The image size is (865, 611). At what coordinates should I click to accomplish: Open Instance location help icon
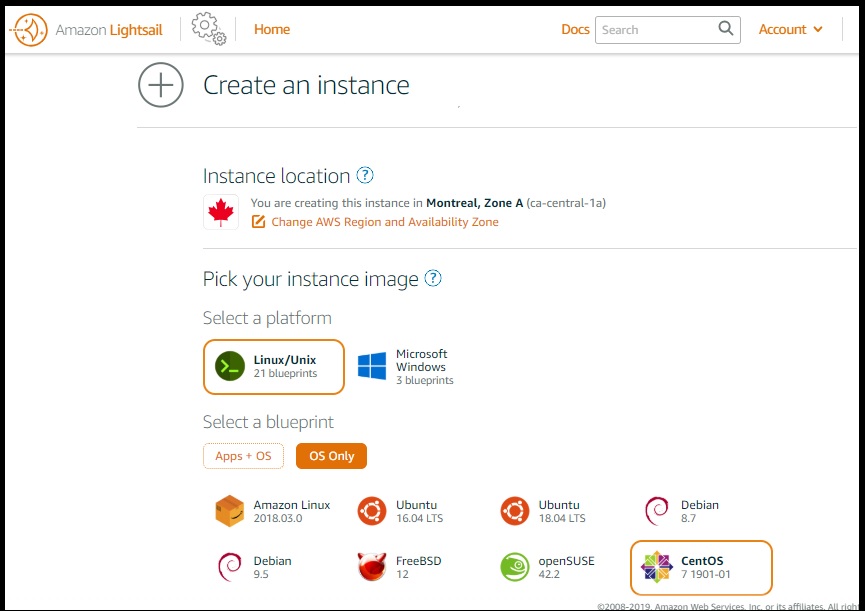(365, 175)
